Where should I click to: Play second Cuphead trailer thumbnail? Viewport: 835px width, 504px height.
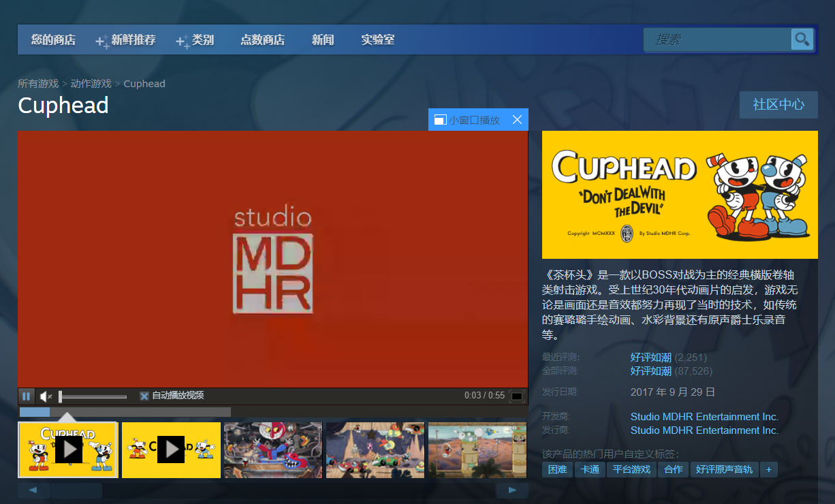171,450
